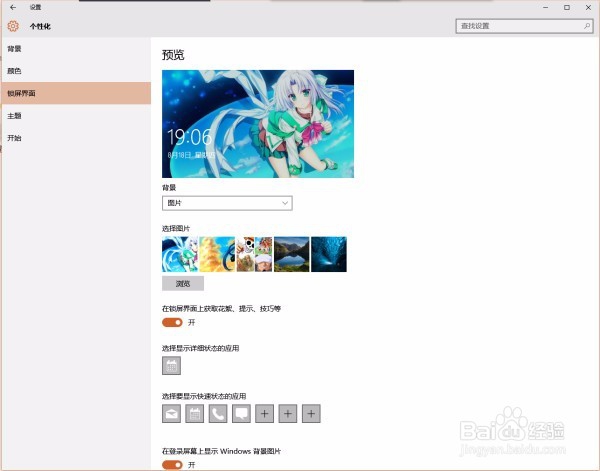Choose the dark blue cave picture thumbnail
Image resolution: width=600 pixels, height=471 pixels.
pos(329,254)
